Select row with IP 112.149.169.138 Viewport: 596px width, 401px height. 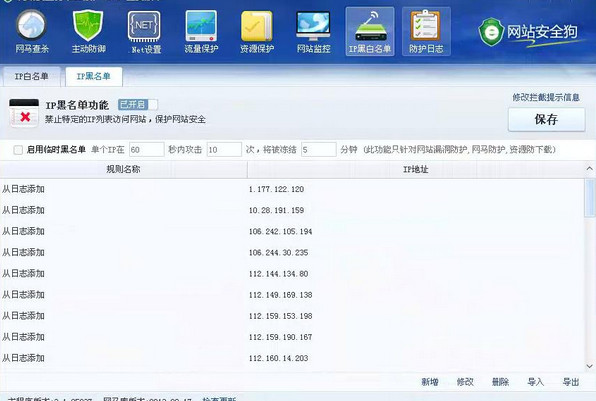(292, 295)
